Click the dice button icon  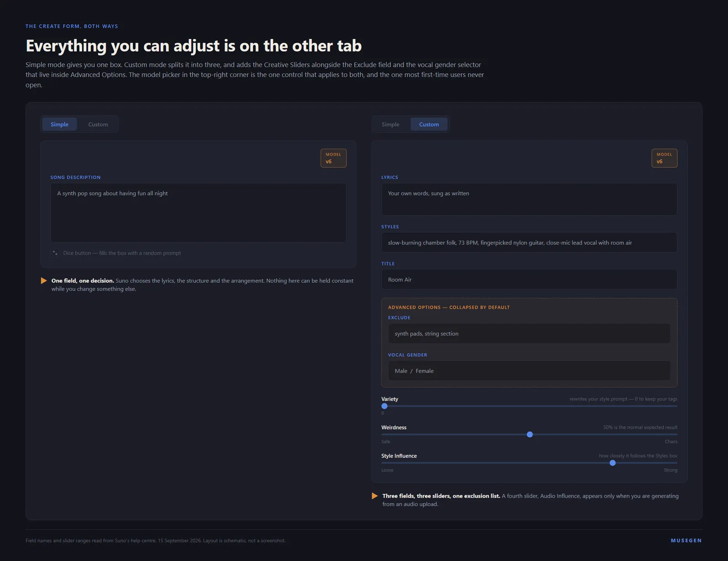pos(55,253)
